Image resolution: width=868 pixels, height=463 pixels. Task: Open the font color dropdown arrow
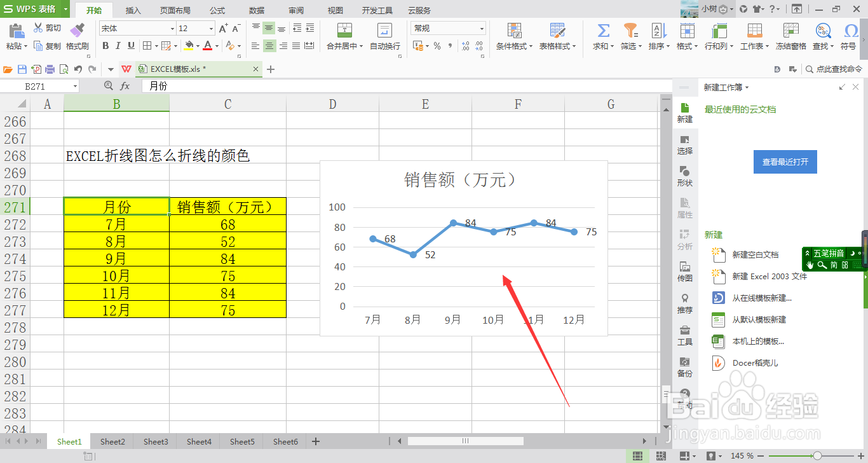click(x=217, y=46)
